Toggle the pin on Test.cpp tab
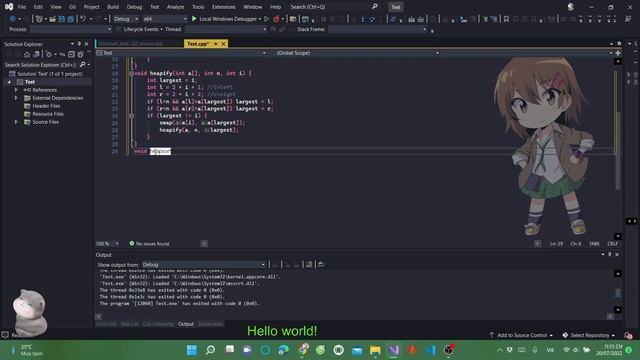The width and height of the screenshot is (640, 360). tap(216, 44)
